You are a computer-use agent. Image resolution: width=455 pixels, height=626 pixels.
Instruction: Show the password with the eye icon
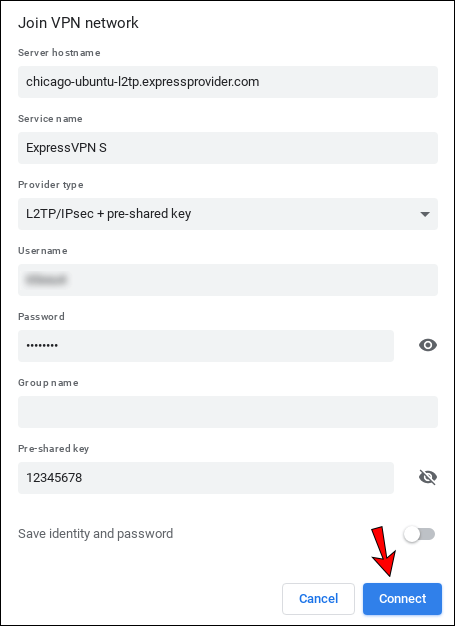click(x=427, y=345)
